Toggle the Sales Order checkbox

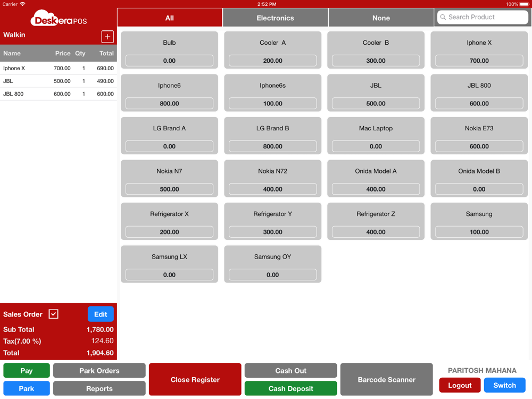[53, 314]
